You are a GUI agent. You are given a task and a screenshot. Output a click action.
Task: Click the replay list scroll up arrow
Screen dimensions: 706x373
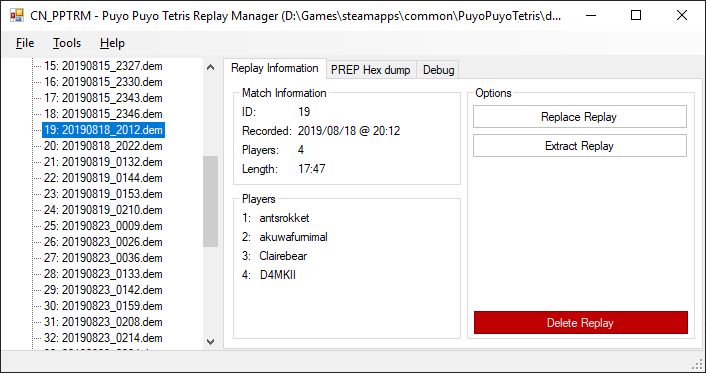coord(210,68)
